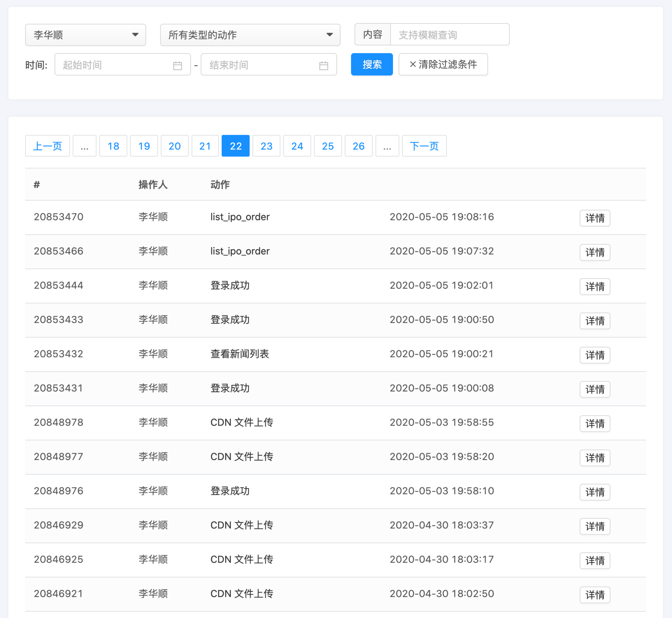Open 详情 for record 20846925
The height and width of the screenshot is (618, 672).
(595, 561)
